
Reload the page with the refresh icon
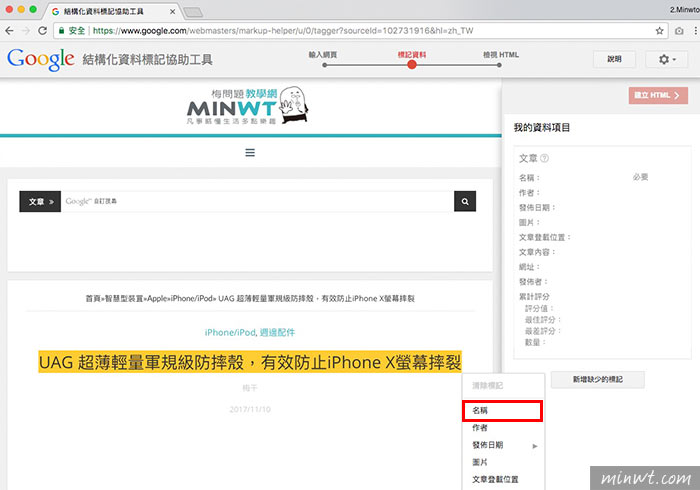point(42,31)
